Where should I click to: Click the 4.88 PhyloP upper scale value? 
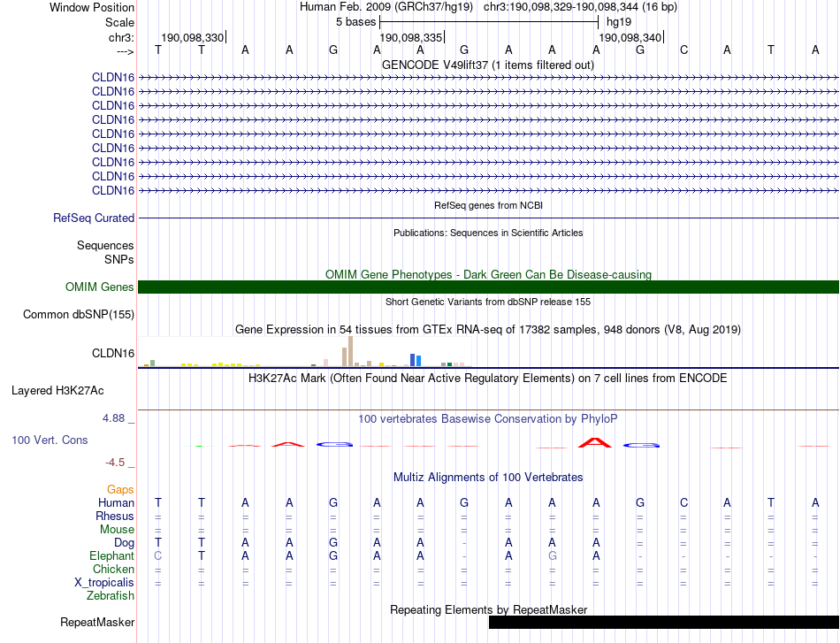pos(114,418)
